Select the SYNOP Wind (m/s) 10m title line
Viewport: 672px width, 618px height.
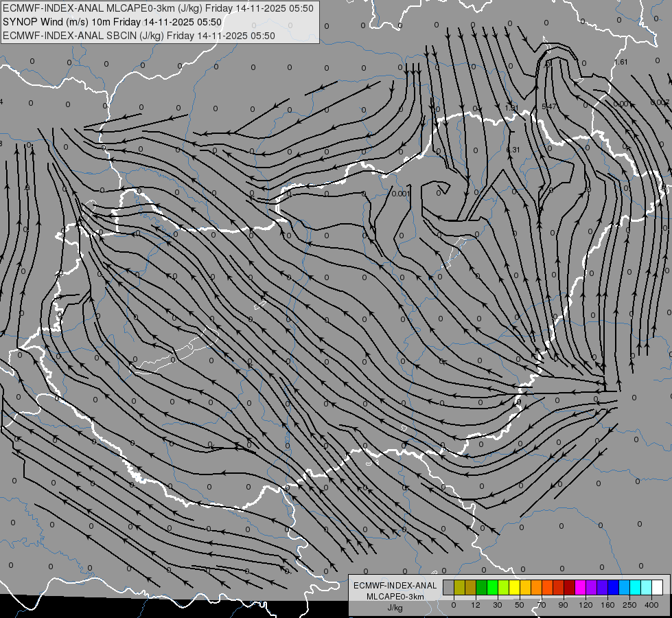coord(113,22)
